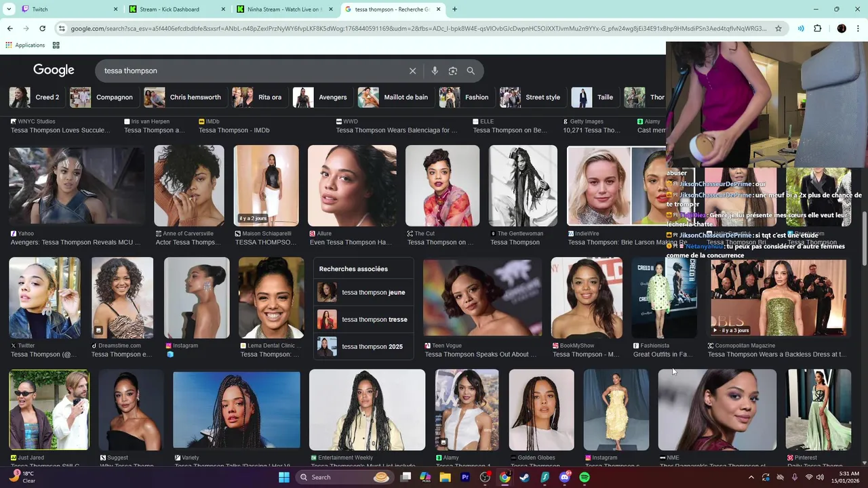Image resolution: width=868 pixels, height=488 pixels.
Task: Bookmark this page with the star
Action: (778, 28)
